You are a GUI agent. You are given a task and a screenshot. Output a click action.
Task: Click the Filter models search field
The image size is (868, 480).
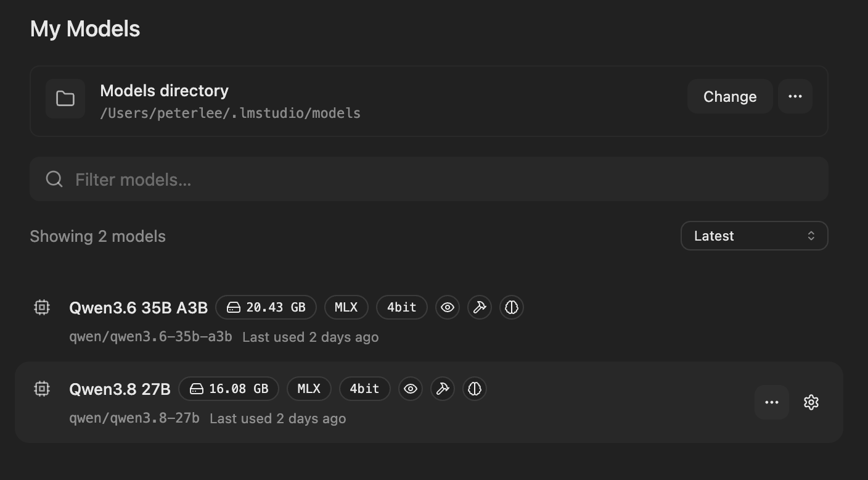tap(429, 179)
